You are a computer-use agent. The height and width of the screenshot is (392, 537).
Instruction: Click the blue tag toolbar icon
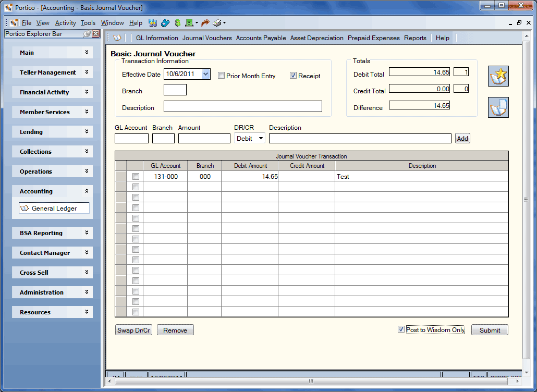pos(165,23)
